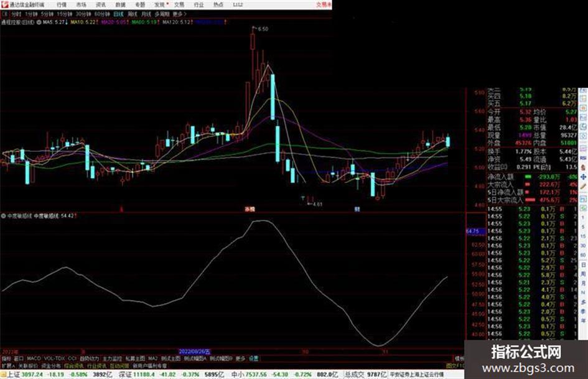Image resolution: width=588 pixels, height=379 pixels.
Task: Expand the 更多 periods dropdown
Action: 180,14
